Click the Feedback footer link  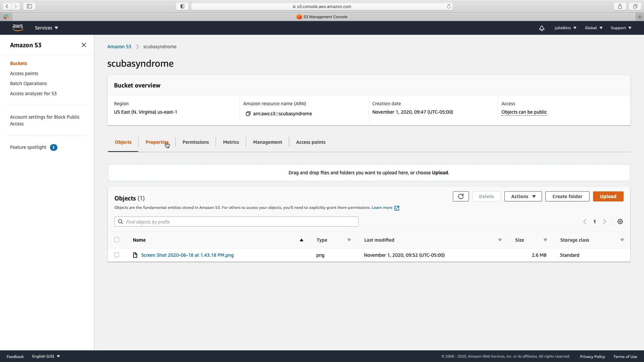pos(15,356)
